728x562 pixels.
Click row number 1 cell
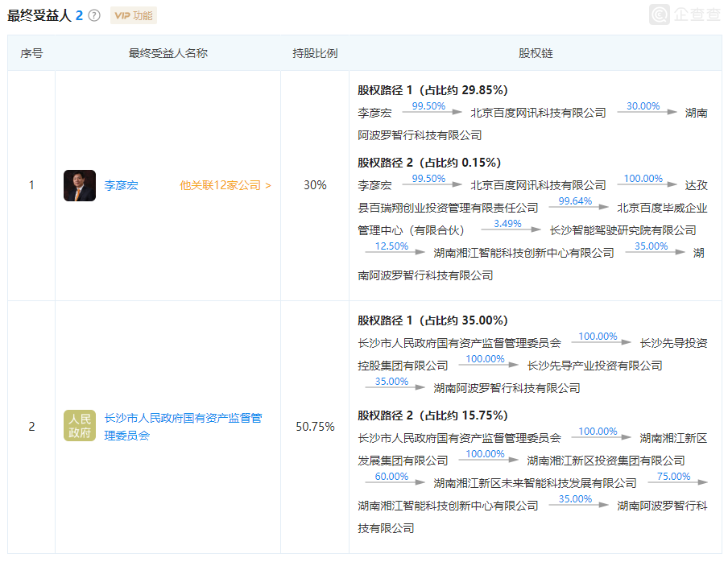[x=31, y=185]
